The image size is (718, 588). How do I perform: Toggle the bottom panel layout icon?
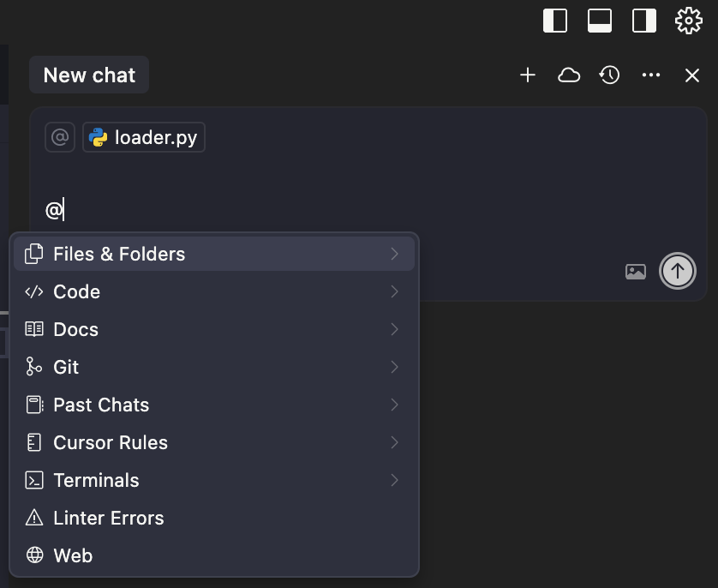600,21
